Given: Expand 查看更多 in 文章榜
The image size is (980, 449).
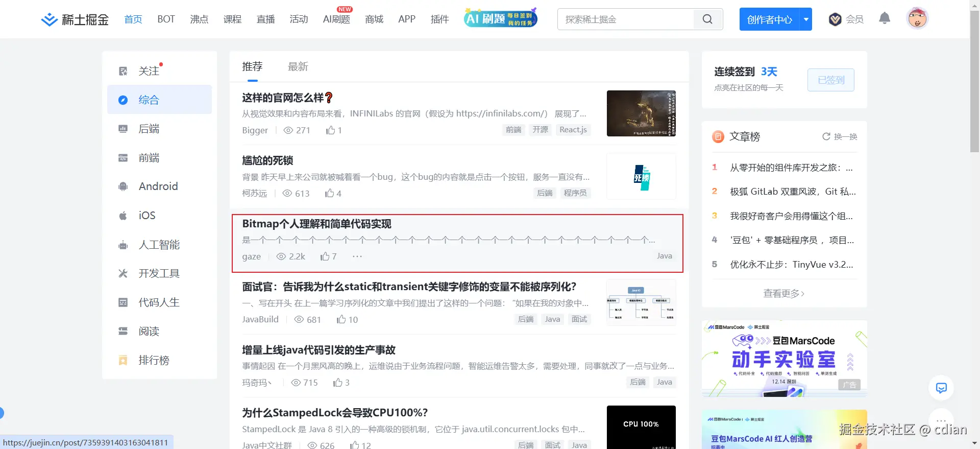Looking at the screenshot, I should (x=784, y=293).
